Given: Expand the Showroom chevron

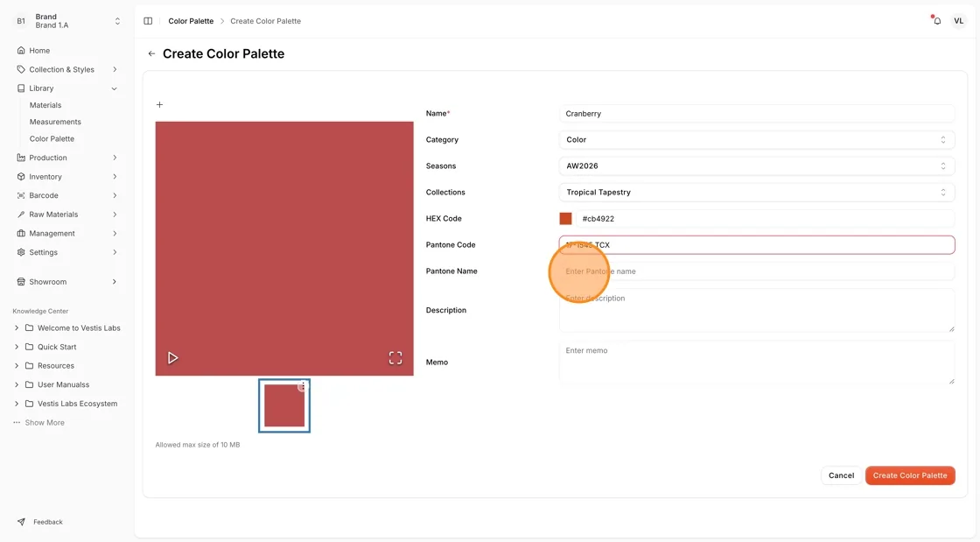Looking at the screenshot, I should 115,282.
